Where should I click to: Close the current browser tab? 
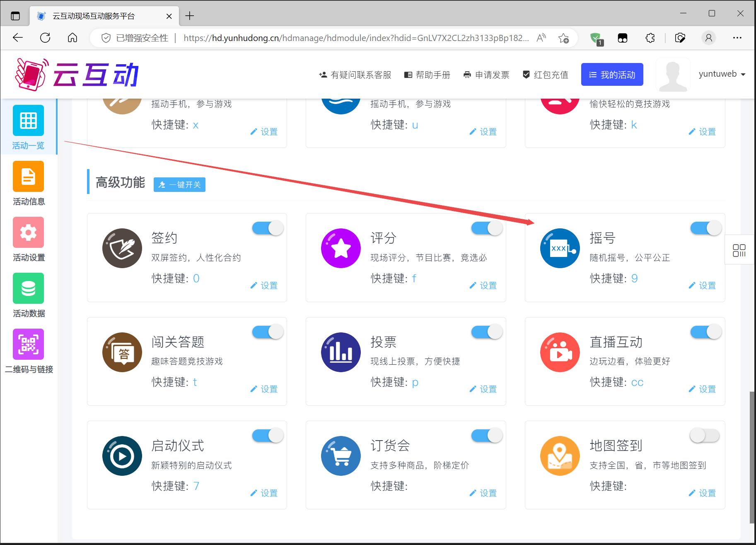click(169, 16)
